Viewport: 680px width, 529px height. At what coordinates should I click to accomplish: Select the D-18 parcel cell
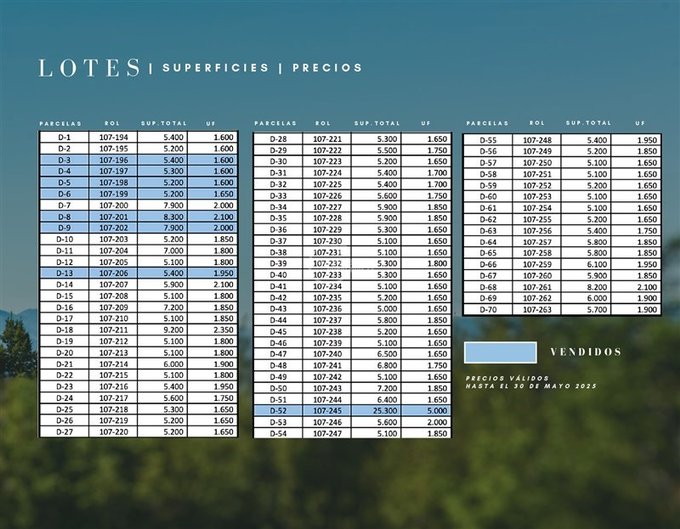(x=65, y=330)
